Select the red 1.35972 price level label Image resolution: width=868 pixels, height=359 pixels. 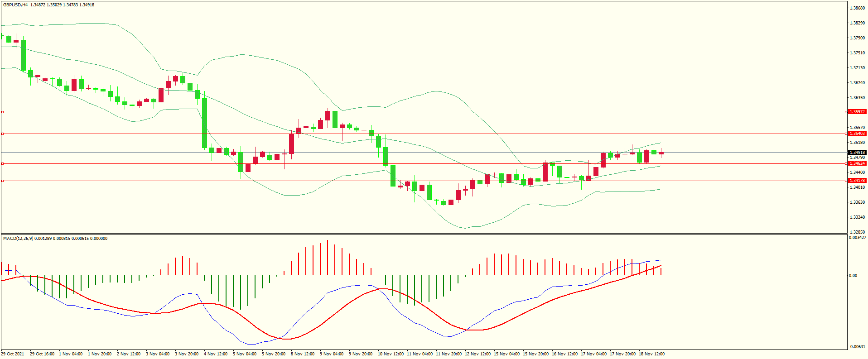click(x=857, y=112)
